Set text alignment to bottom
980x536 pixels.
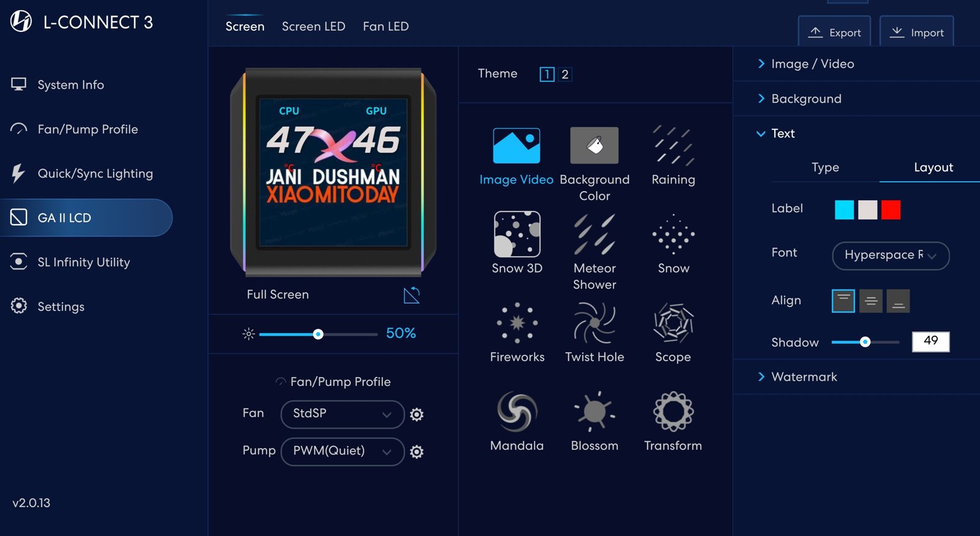pyautogui.click(x=898, y=301)
